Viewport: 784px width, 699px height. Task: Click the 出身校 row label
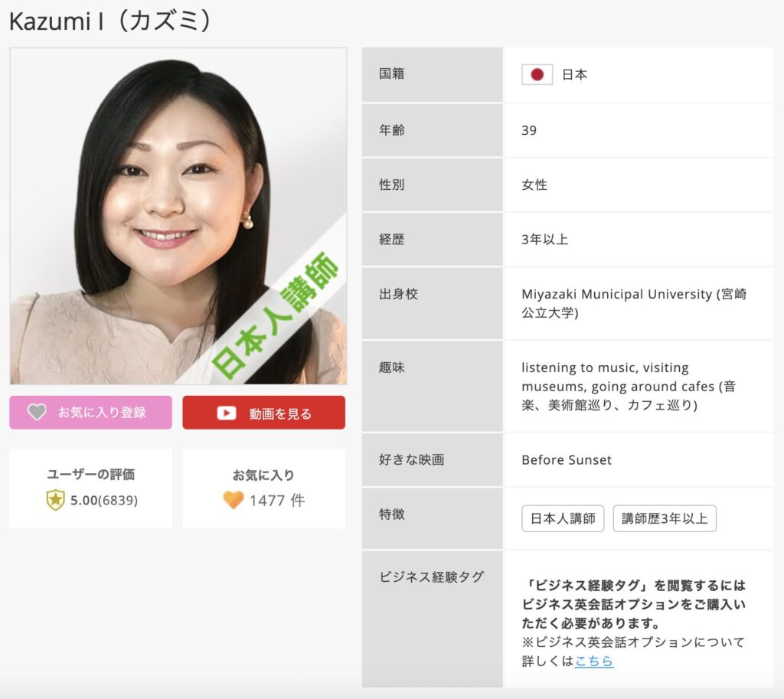pos(398,293)
